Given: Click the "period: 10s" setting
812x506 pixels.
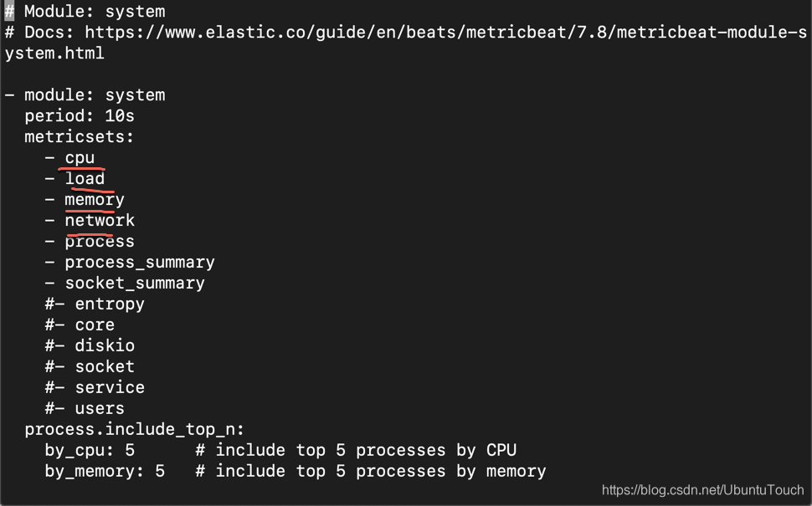Looking at the screenshot, I should click(80, 116).
